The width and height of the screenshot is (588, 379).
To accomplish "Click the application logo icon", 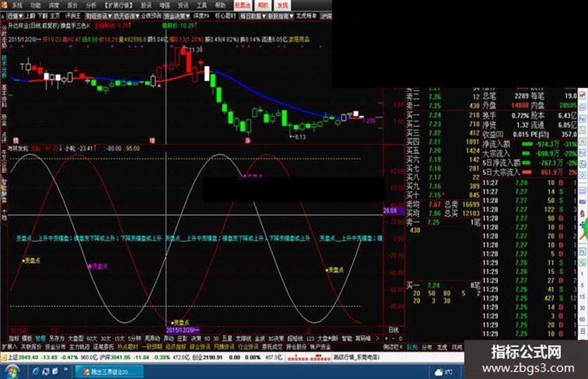I will (4, 5).
